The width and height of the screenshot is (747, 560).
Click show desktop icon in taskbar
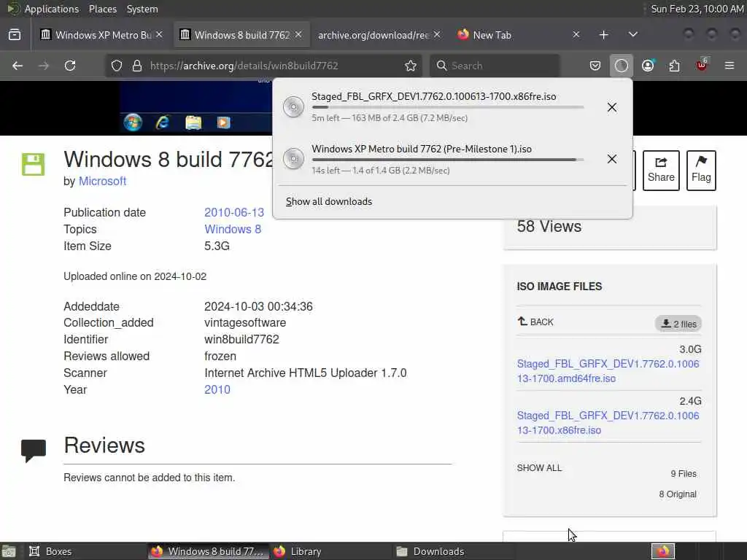coord(9,551)
